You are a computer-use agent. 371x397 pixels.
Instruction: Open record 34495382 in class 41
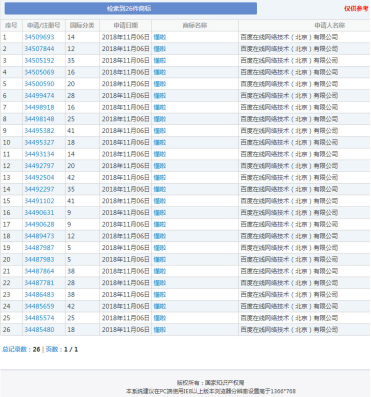[x=39, y=131]
